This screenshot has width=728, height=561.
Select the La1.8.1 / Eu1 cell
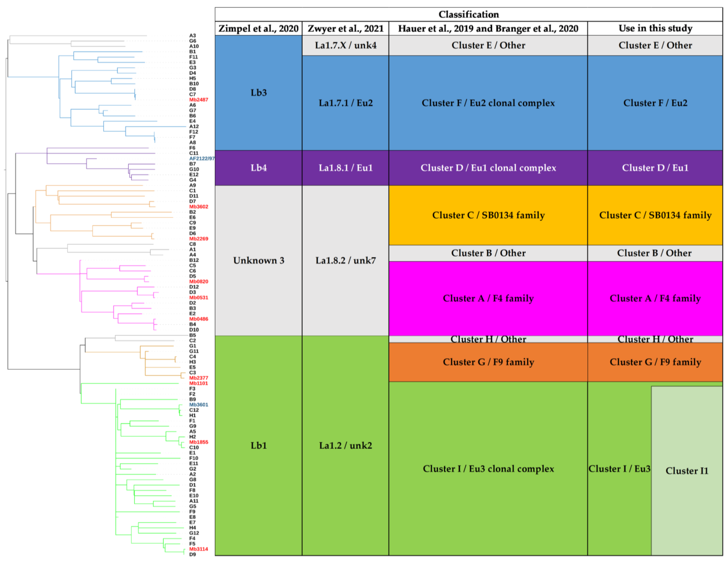345,168
